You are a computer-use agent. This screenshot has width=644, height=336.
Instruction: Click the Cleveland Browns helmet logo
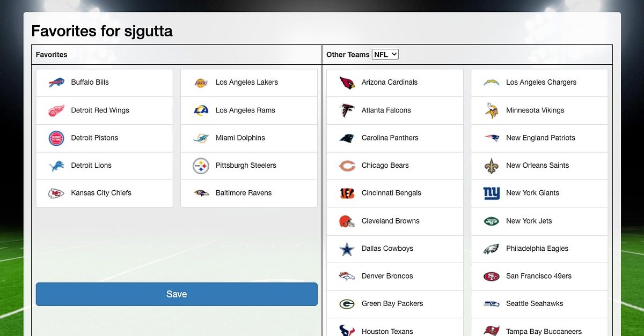347,221
